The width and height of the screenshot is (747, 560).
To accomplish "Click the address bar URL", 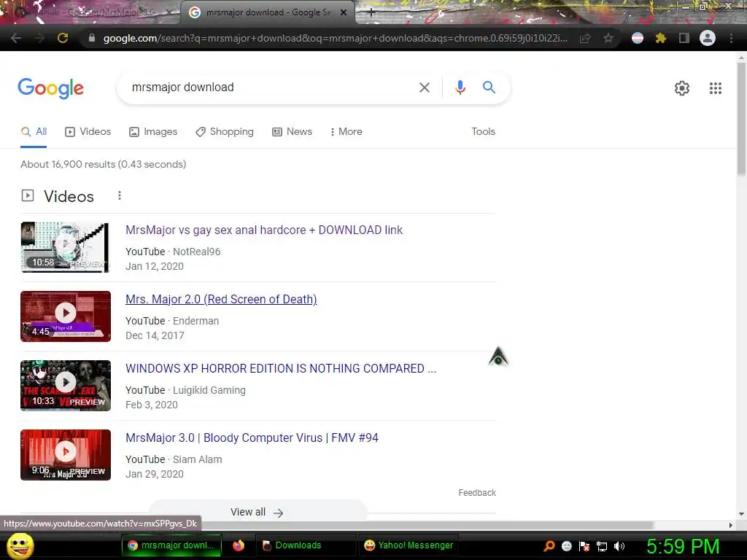I will (x=336, y=38).
